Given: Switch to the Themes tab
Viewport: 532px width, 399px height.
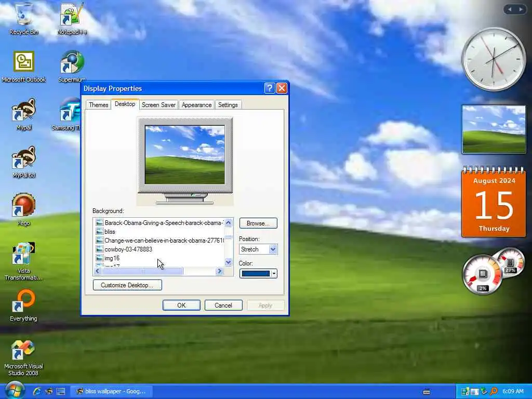Looking at the screenshot, I should point(98,105).
